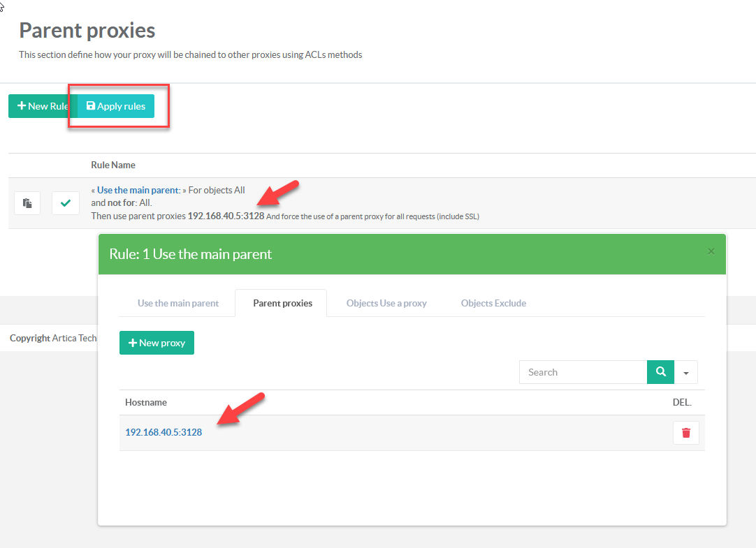Sort by the Hostname column header
The image size is (756, 548).
[x=146, y=402]
